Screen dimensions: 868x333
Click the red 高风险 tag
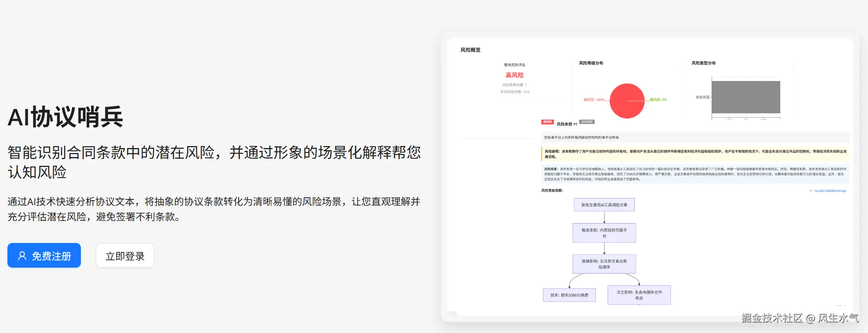pos(547,122)
